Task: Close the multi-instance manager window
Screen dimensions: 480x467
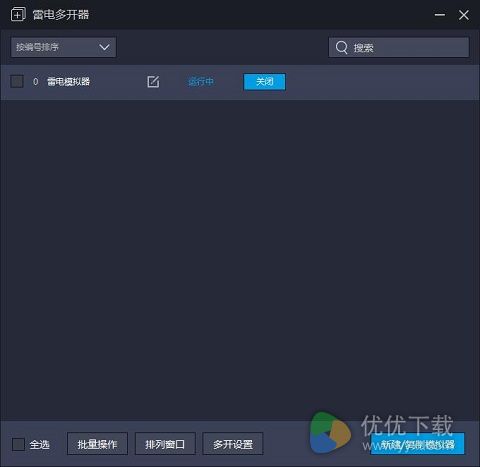Action: click(x=464, y=15)
